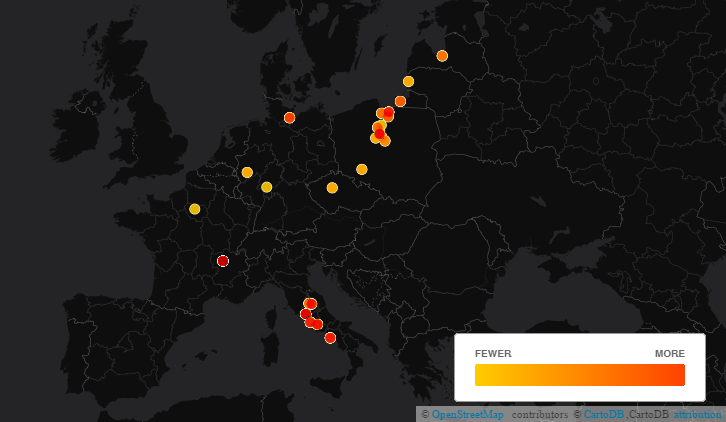Click the yellow-orange marker on the Lithuanian coast
Viewport: 726px width, 422px height.
click(408, 82)
